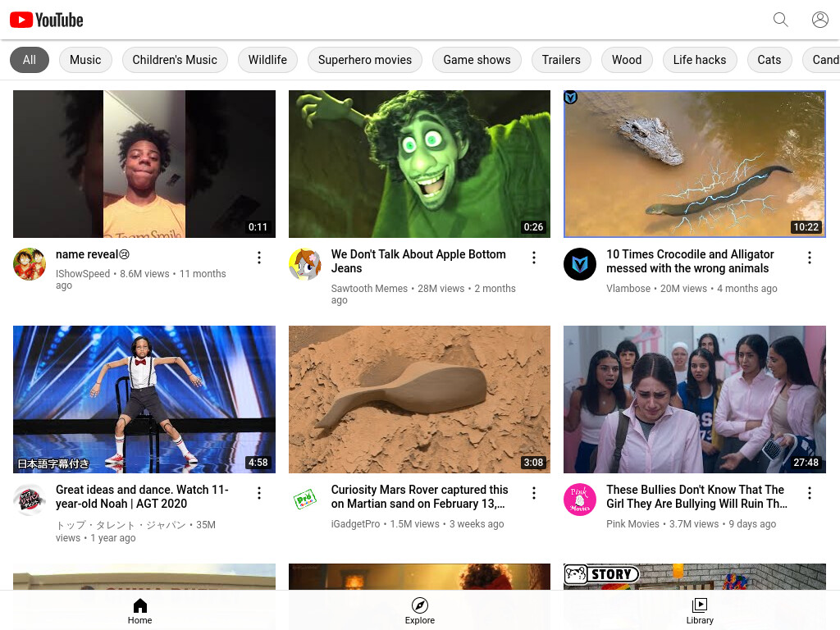Image resolution: width=840 pixels, height=630 pixels.
Task: Play the AGT dancing kid thumbnail
Action: tap(144, 399)
